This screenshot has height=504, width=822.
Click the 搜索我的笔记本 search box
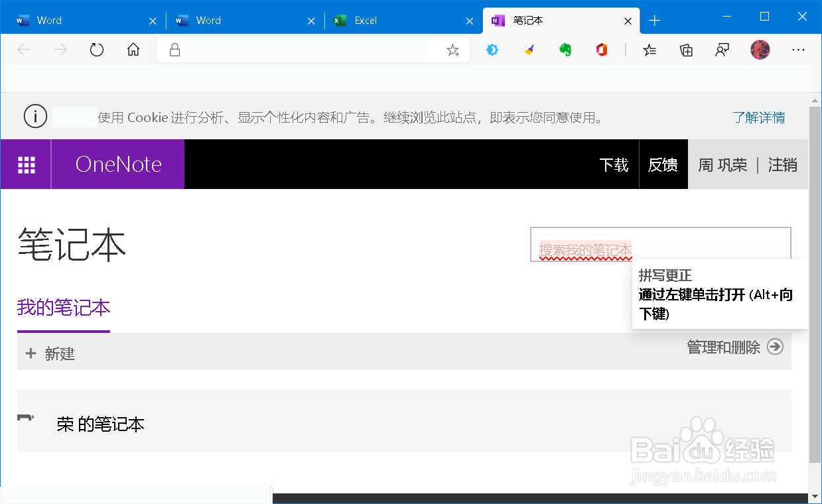661,244
